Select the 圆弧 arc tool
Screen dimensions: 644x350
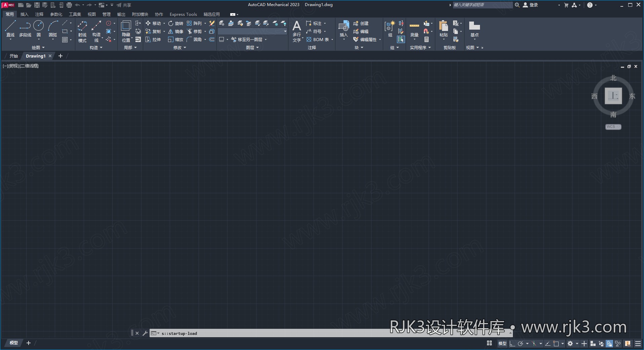point(53,29)
